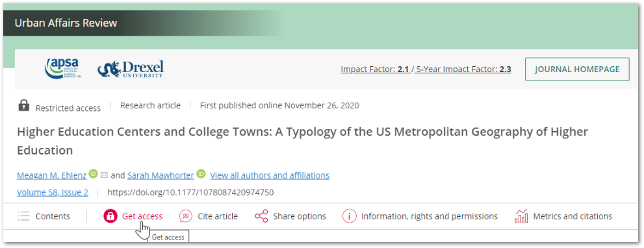Expand View all authors and affiliations
The width and height of the screenshot is (644, 248).
(270, 175)
